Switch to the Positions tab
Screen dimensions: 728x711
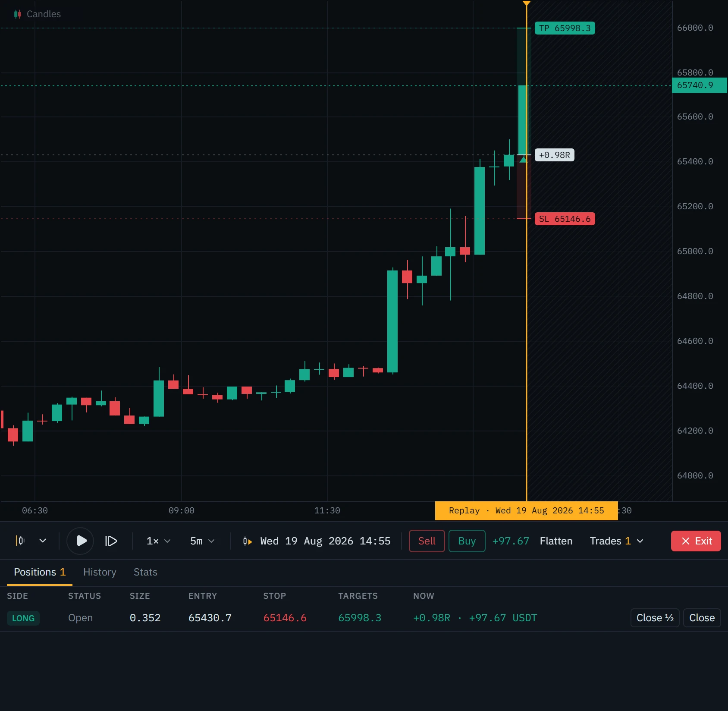[x=40, y=572]
